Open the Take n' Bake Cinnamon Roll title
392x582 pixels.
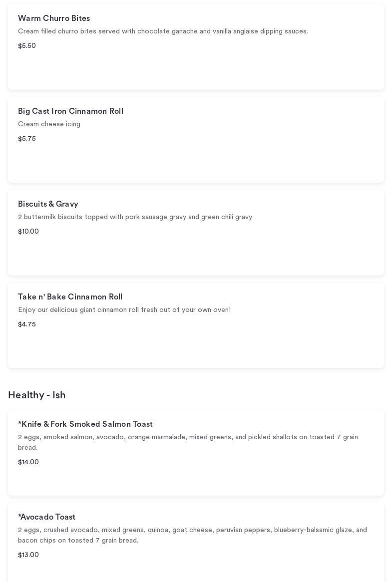(70, 297)
